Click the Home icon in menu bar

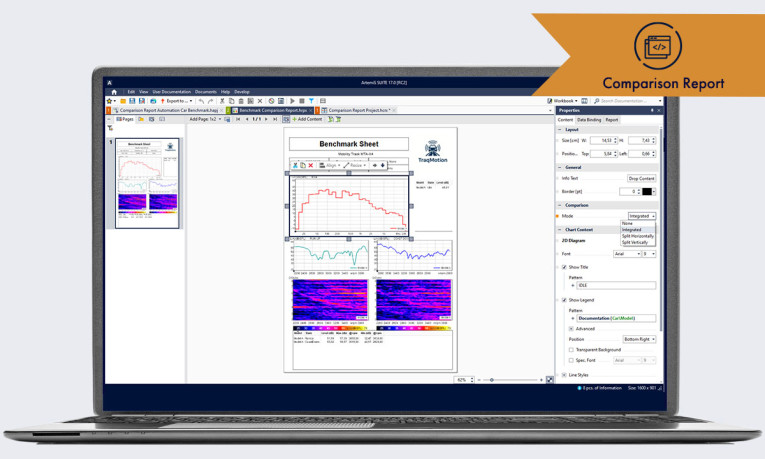coord(113,91)
